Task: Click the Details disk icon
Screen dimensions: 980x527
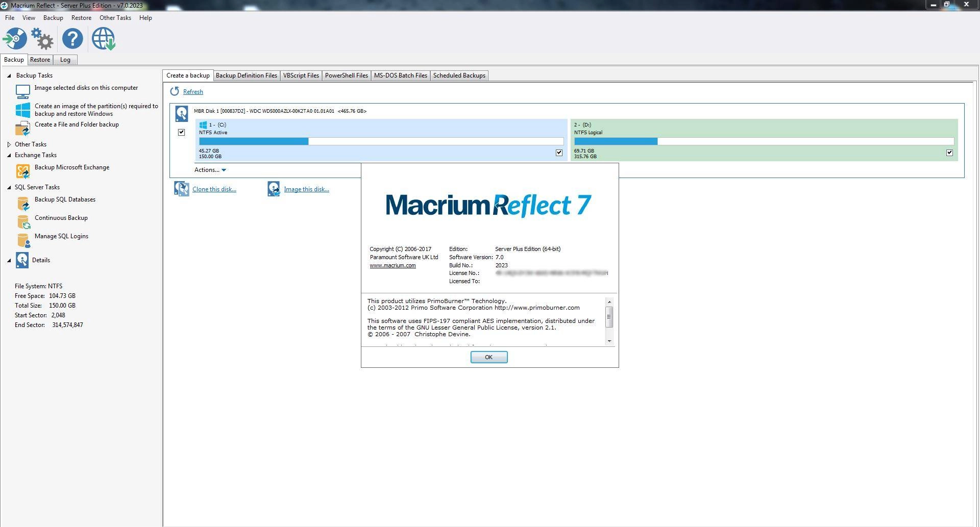Action: [22, 260]
